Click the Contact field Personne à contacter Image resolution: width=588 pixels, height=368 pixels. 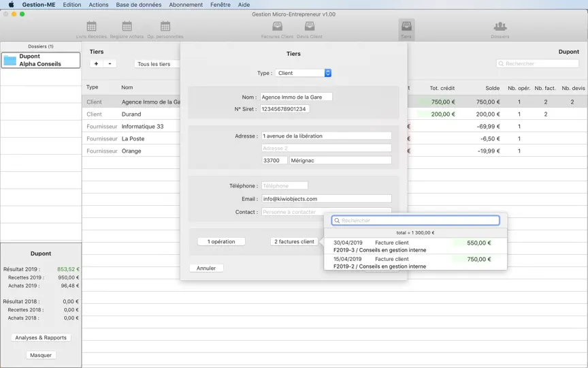tap(327, 212)
